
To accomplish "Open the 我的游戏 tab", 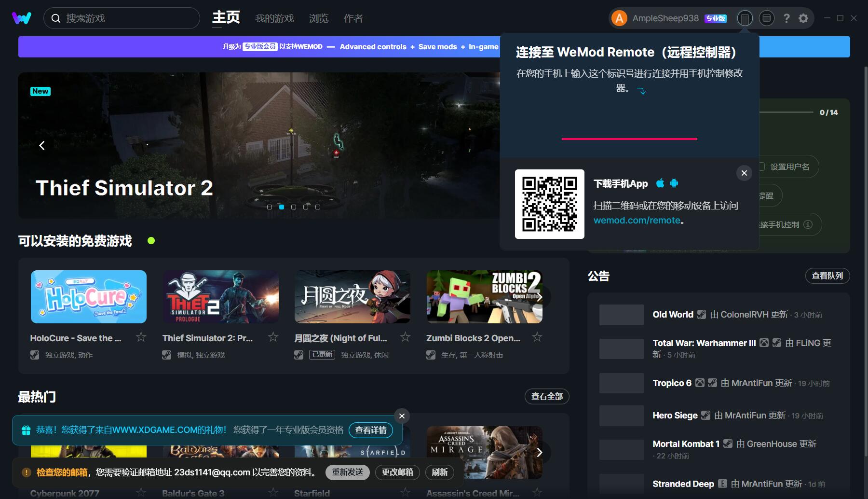I will (x=274, y=18).
